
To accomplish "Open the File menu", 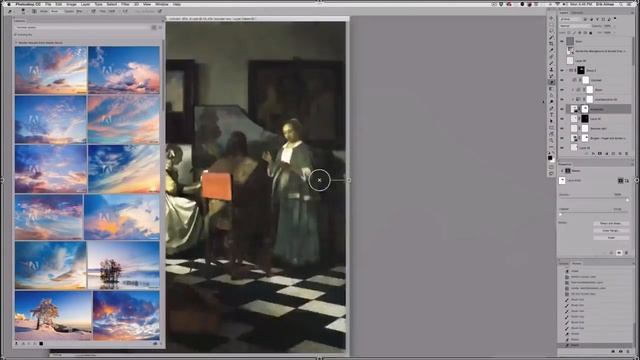I will coord(48,4).
